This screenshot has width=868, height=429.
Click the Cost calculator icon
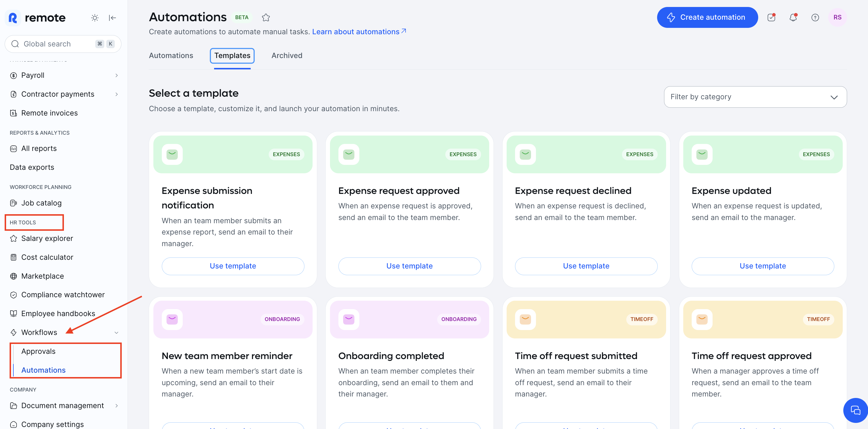click(x=13, y=257)
